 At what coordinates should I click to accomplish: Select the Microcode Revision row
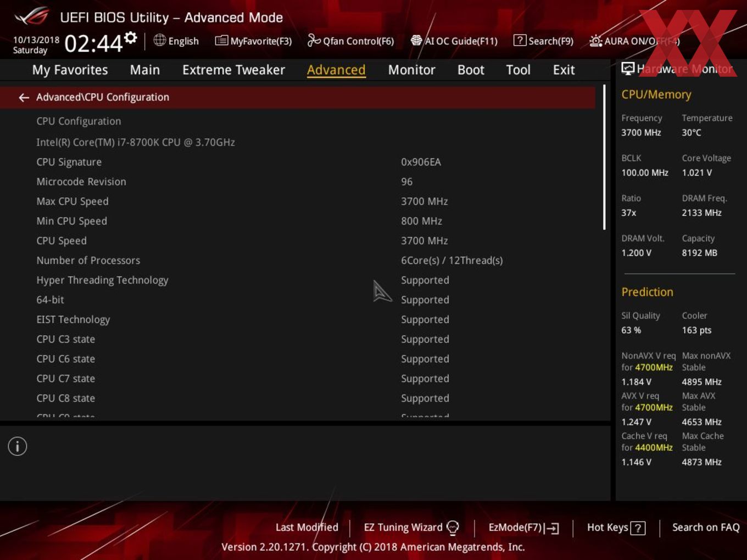(x=297, y=182)
